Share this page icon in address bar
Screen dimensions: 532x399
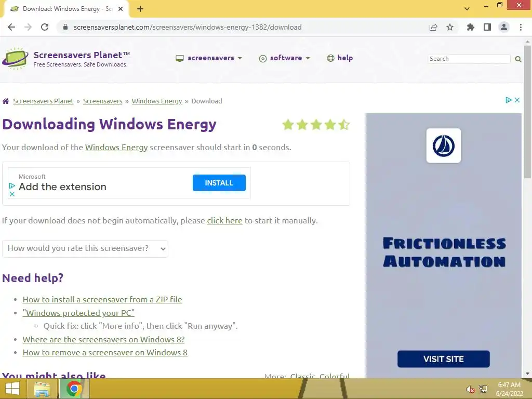pos(433,27)
